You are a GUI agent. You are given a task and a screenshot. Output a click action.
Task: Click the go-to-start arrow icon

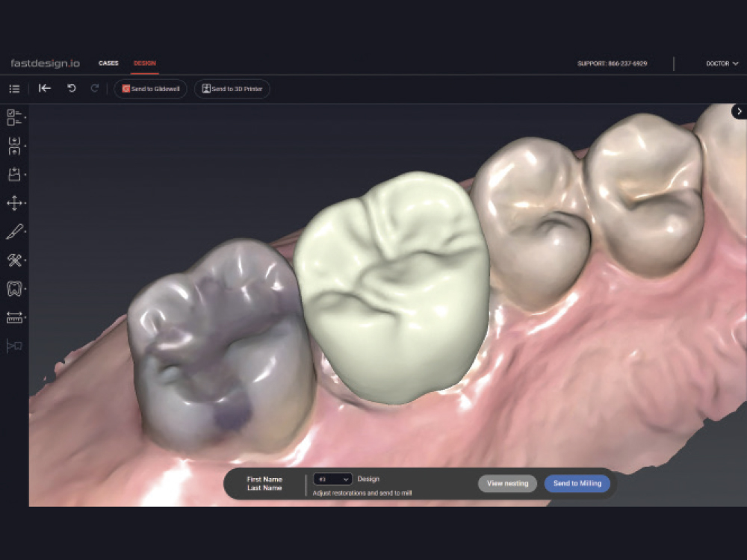(x=45, y=88)
